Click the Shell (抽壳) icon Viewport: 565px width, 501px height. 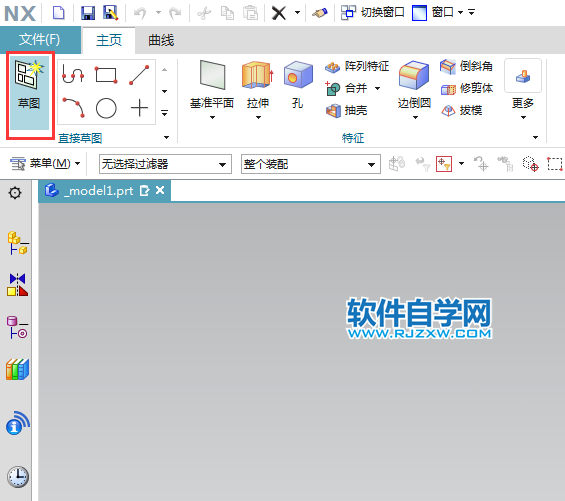point(333,110)
